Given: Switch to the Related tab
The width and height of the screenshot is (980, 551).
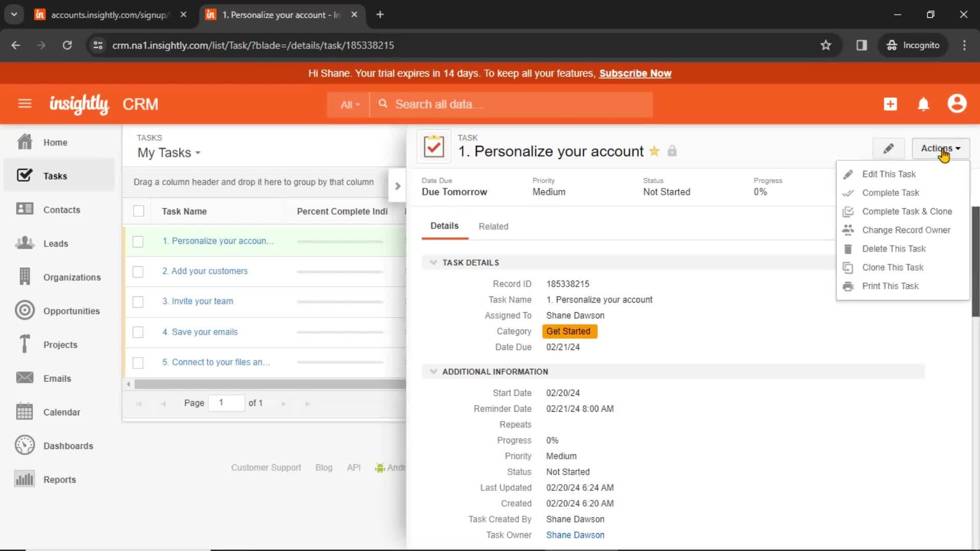Looking at the screenshot, I should pos(493,226).
